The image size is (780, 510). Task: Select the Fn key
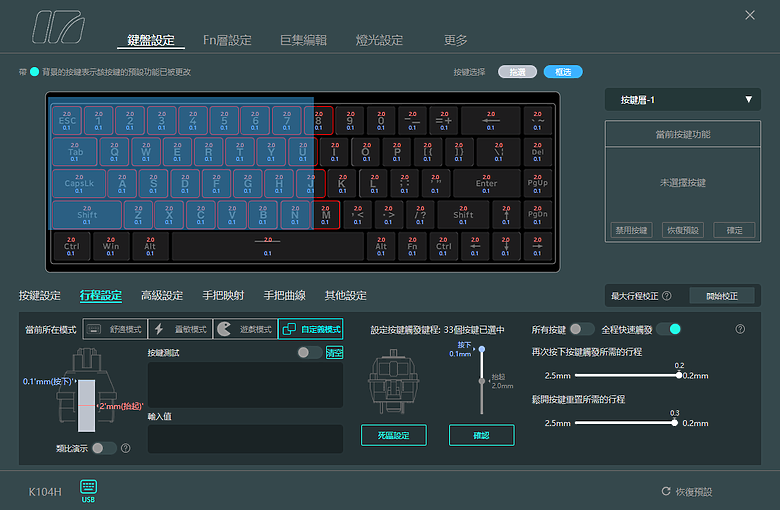click(x=412, y=246)
